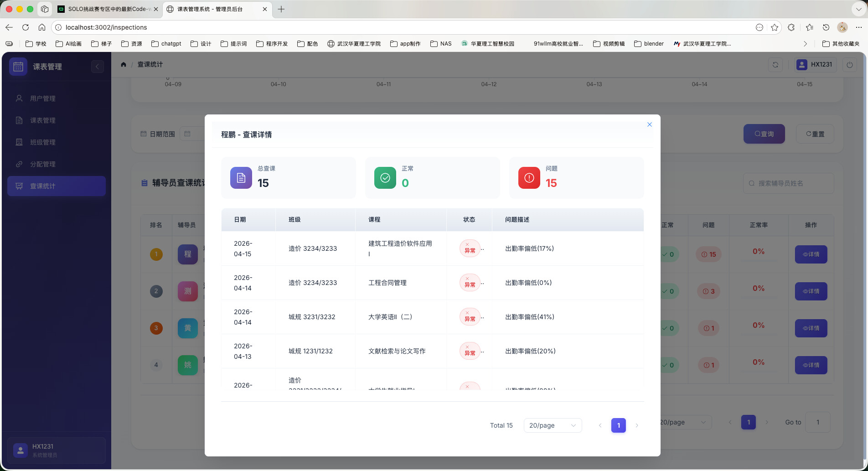Open the HX1231 user menu in header
This screenshot has width=868, height=471.
coord(815,65)
